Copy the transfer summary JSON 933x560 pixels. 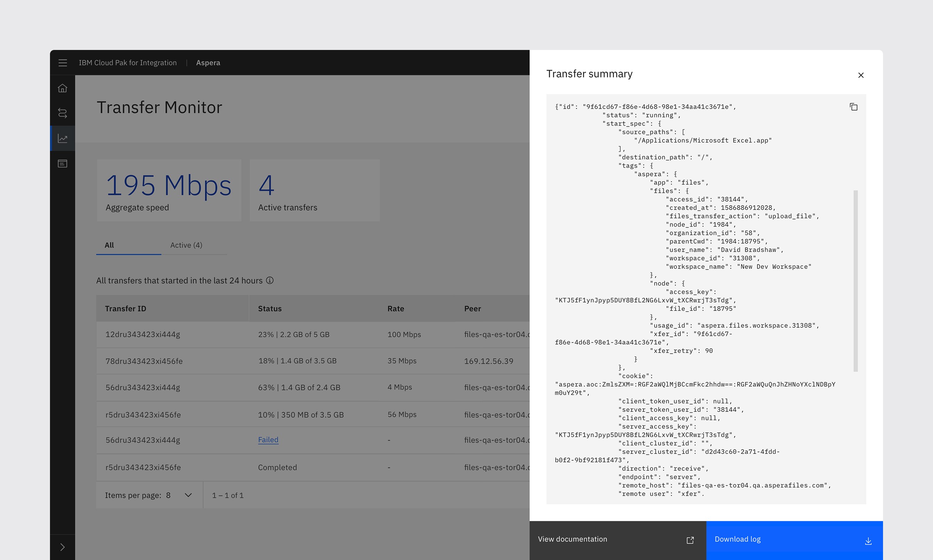854,107
